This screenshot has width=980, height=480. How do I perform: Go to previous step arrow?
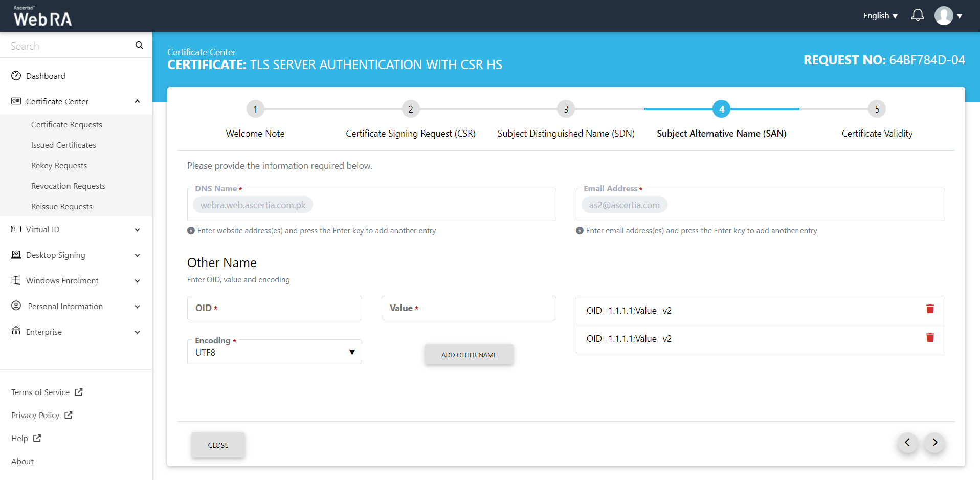(907, 443)
